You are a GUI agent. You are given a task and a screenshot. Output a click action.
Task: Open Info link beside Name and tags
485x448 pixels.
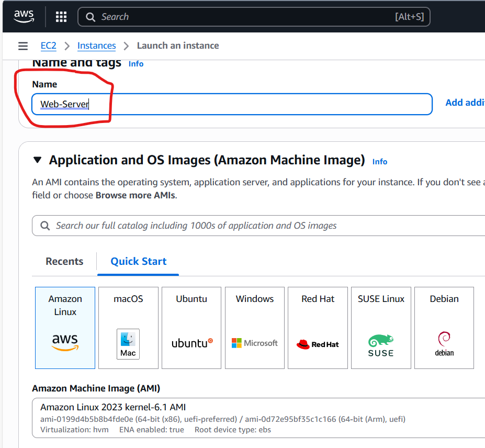(x=136, y=64)
